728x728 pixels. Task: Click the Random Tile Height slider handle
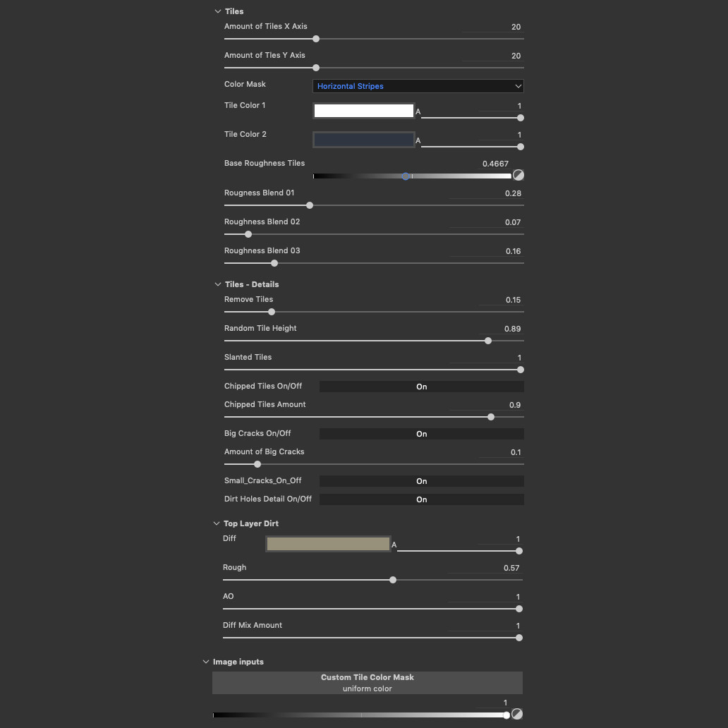(x=487, y=341)
